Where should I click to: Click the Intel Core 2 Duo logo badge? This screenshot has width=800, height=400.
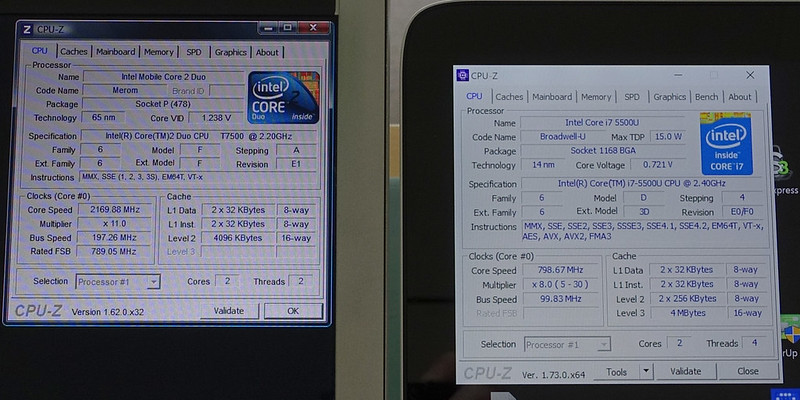pyautogui.click(x=283, y=97)
